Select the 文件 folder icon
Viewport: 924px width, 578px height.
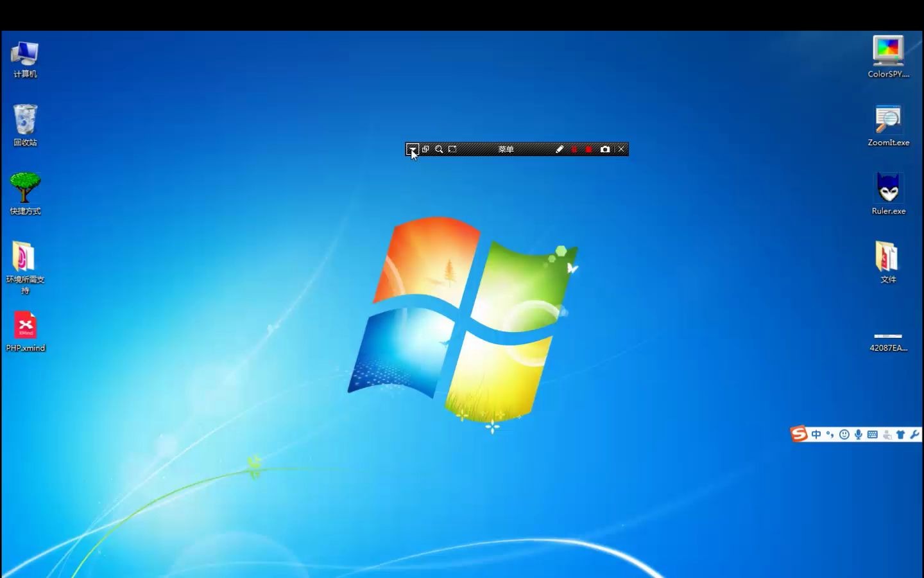click(888, 262)
